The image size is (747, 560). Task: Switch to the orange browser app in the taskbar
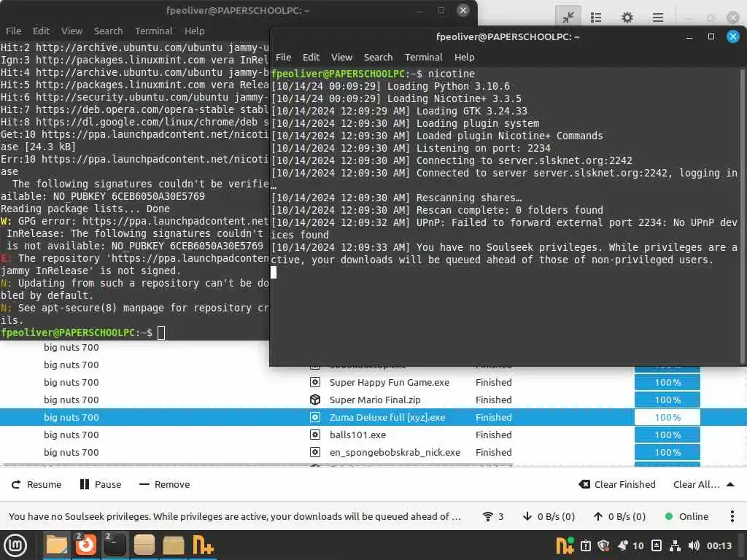click(x=86, y=545)
